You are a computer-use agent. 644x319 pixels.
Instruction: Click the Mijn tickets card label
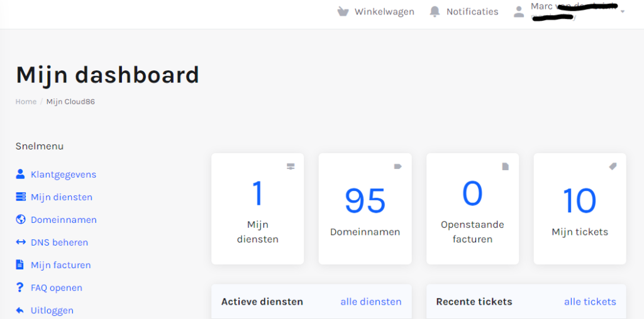coord(579,232)
